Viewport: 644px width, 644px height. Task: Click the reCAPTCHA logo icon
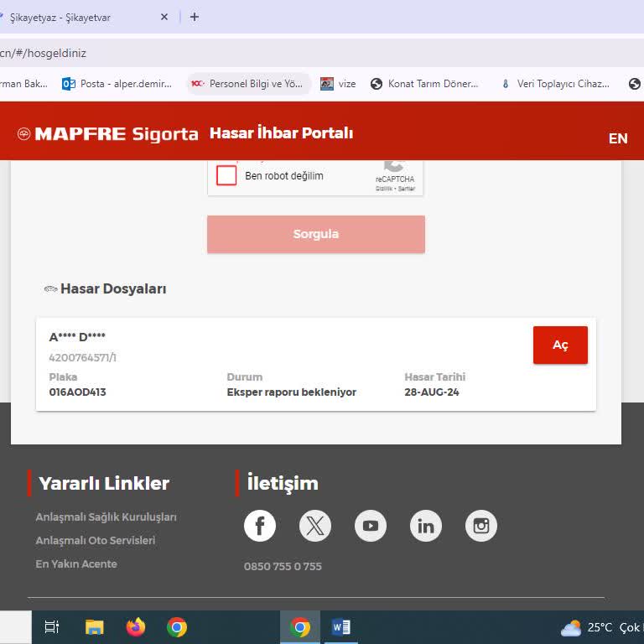[394, 166]
